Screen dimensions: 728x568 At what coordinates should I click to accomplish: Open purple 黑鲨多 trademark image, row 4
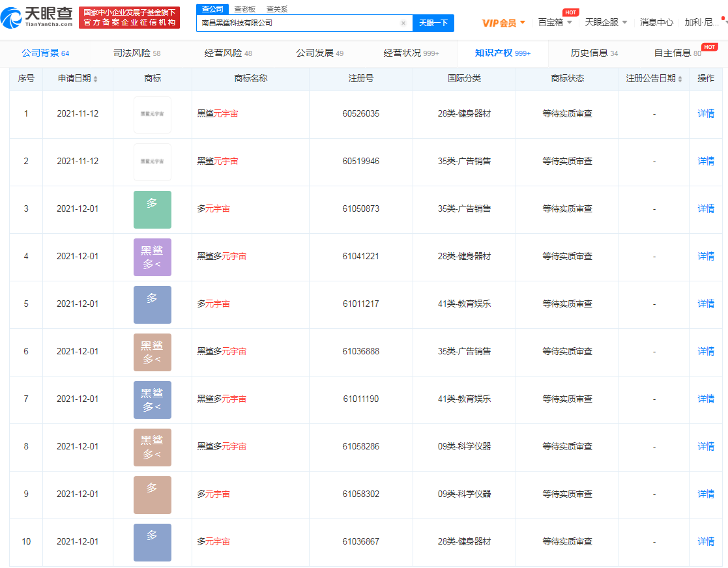(153, 257)
